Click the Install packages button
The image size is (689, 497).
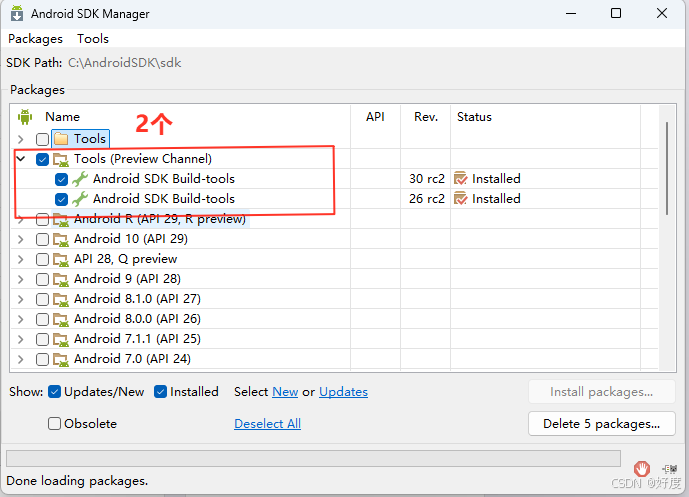point(602,392)
